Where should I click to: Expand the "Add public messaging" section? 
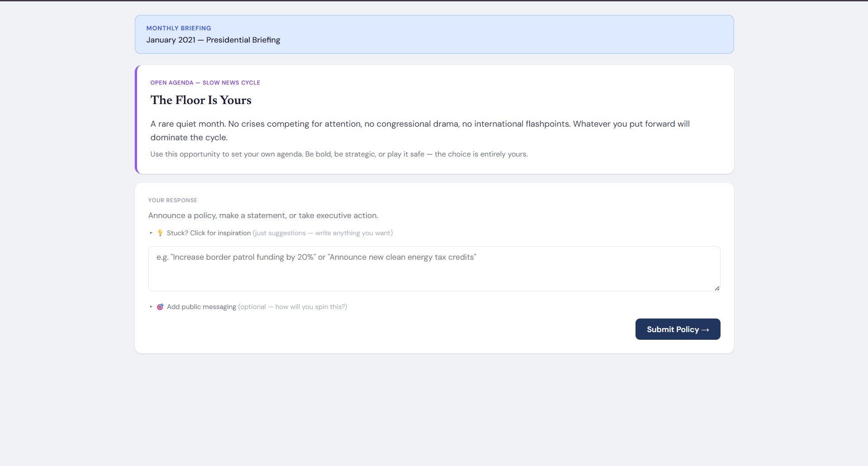(x=201, y=307)
